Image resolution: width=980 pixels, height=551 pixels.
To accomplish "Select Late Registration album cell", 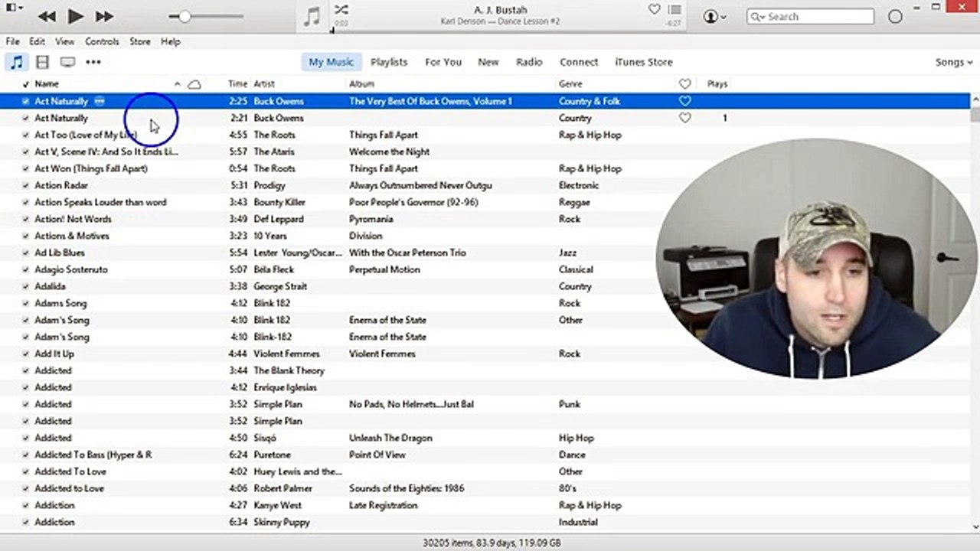I will [x=384, y=505].
